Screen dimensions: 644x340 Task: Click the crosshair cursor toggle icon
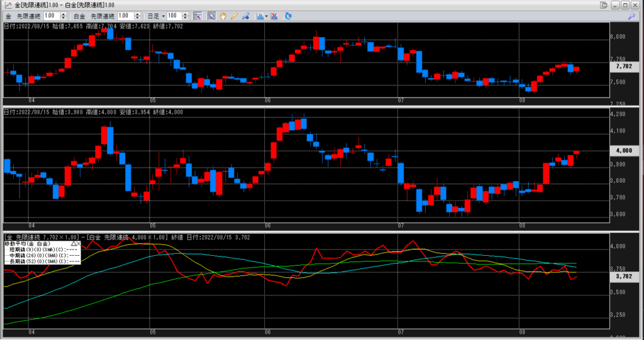(x=197, y=15)
